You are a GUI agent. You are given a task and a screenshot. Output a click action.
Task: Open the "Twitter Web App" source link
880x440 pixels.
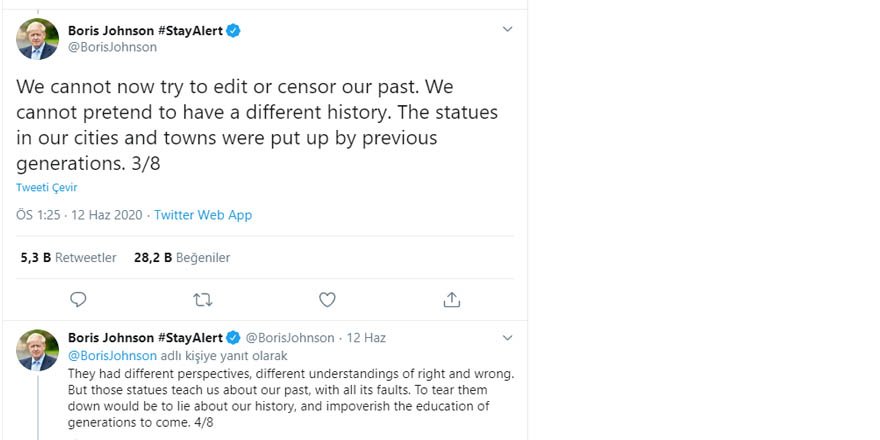[203, 215]
